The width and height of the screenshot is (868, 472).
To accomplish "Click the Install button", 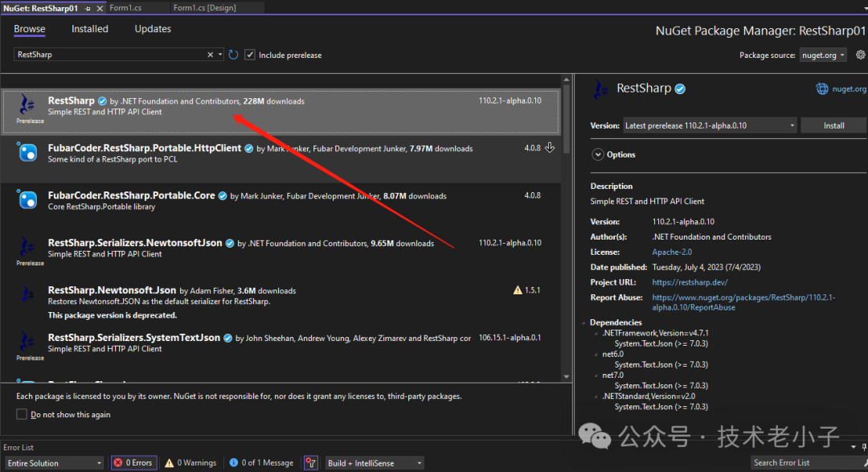I will click(833, 125).
